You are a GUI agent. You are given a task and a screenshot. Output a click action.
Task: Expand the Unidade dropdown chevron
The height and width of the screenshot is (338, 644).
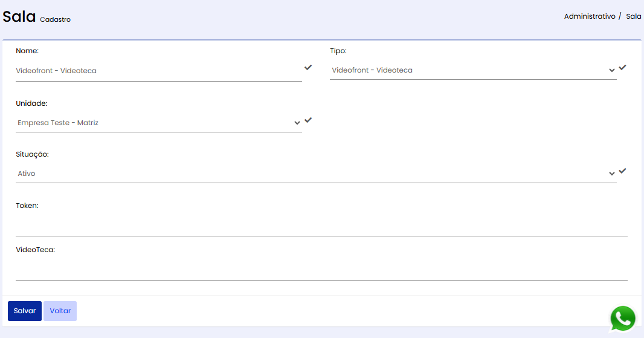297,123
